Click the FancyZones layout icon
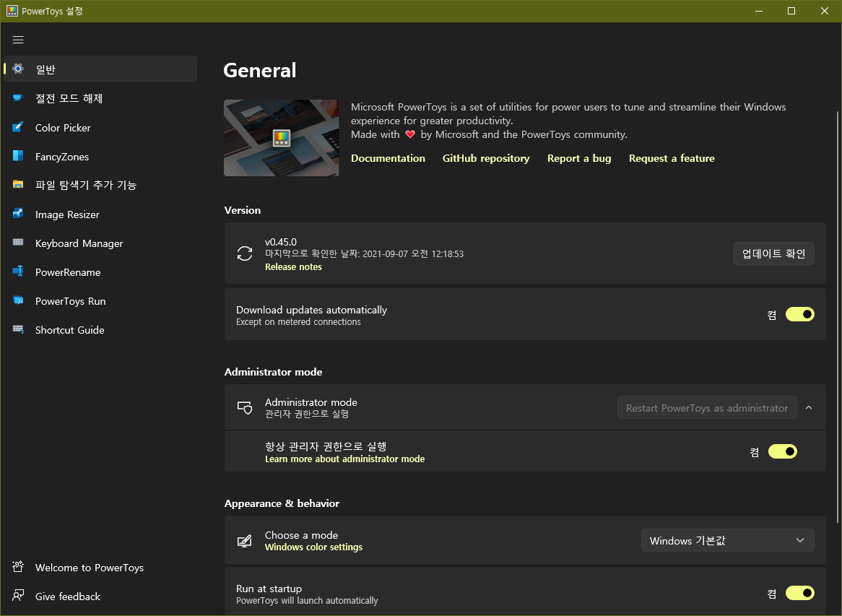 [18, 156]
